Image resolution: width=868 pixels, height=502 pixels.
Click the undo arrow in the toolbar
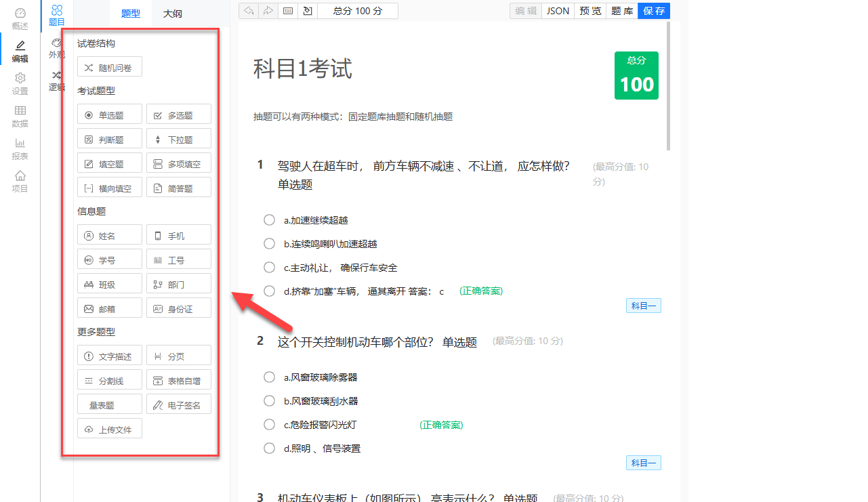tap(249, 11)
